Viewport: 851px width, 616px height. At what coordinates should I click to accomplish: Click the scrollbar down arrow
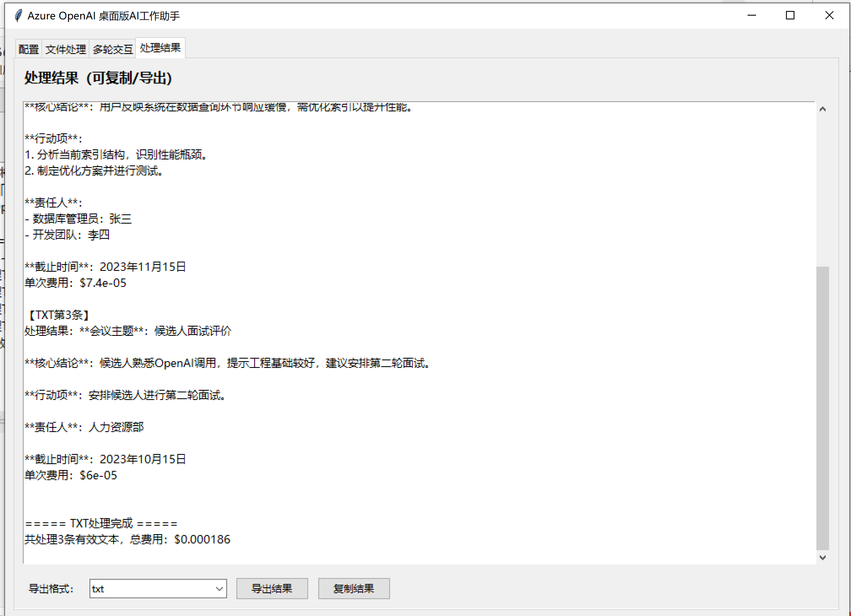click(x=822, y=557)
